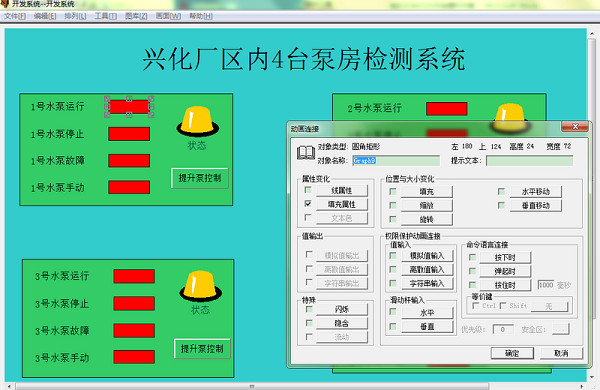The width and height of the screenshot is (600, 390).
Task: Uncheck the 填充属性 checkbox
Action: point(308,204)
